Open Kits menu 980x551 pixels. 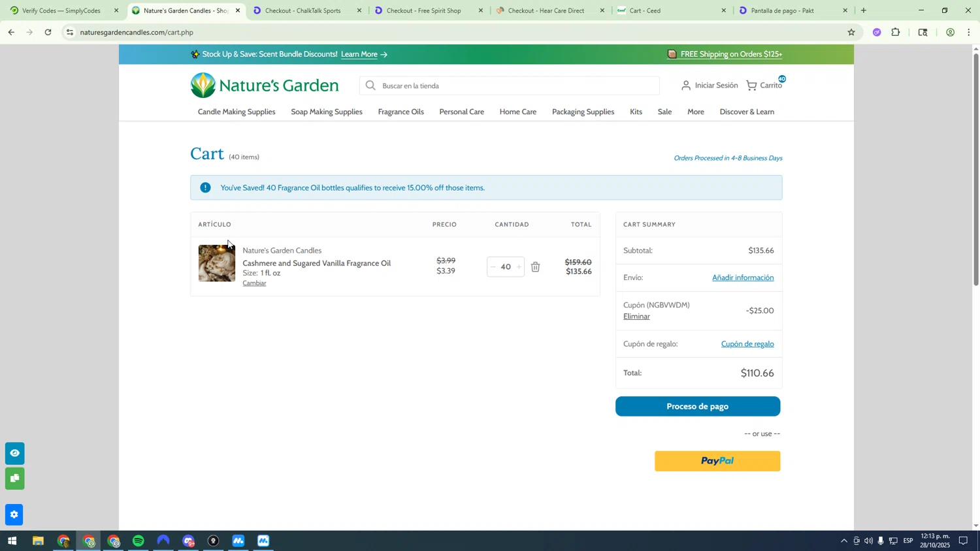(x=636, y=112)
